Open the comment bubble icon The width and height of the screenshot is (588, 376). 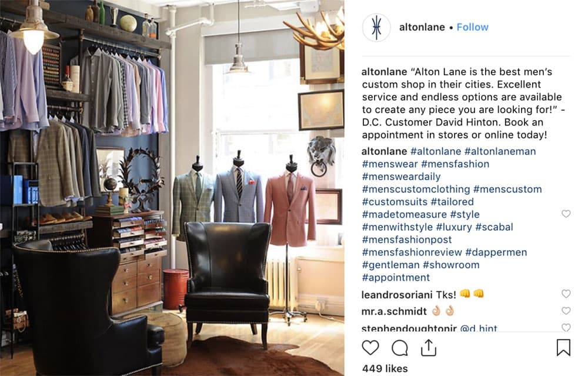399,348
